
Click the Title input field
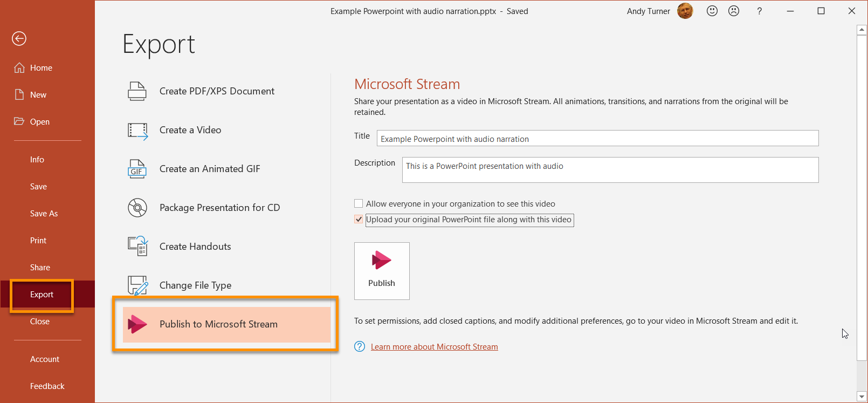click(597, 138)
